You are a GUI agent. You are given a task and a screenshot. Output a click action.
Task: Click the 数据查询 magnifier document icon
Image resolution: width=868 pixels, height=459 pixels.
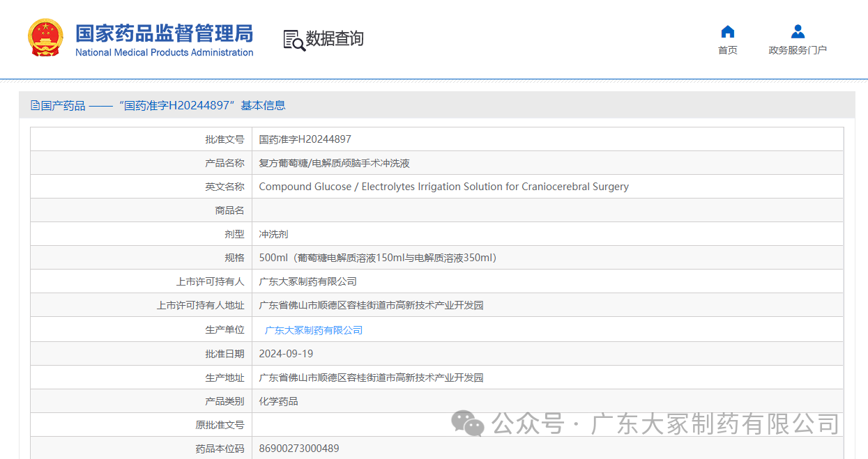(x=294, y=40)
